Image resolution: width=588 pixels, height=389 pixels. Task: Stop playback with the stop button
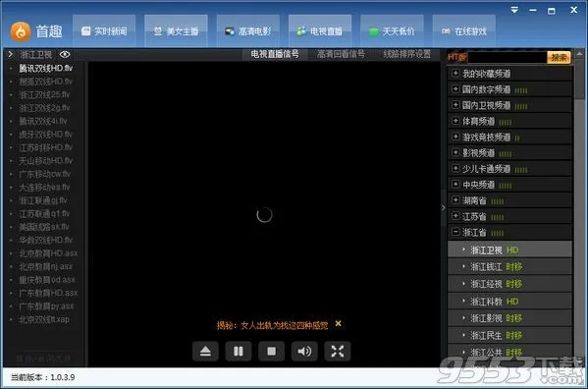click(271, 352)
